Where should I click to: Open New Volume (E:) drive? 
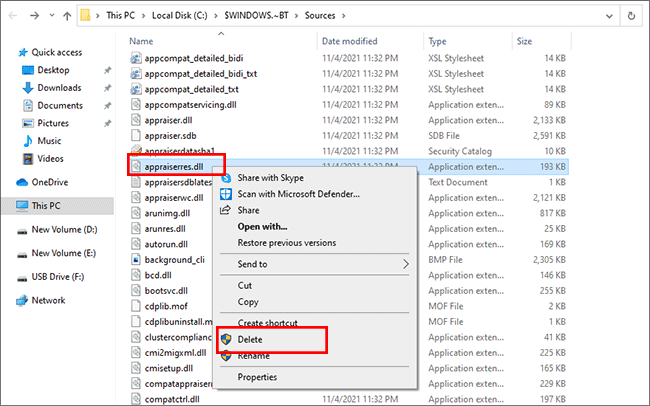[x=63, y=253]
